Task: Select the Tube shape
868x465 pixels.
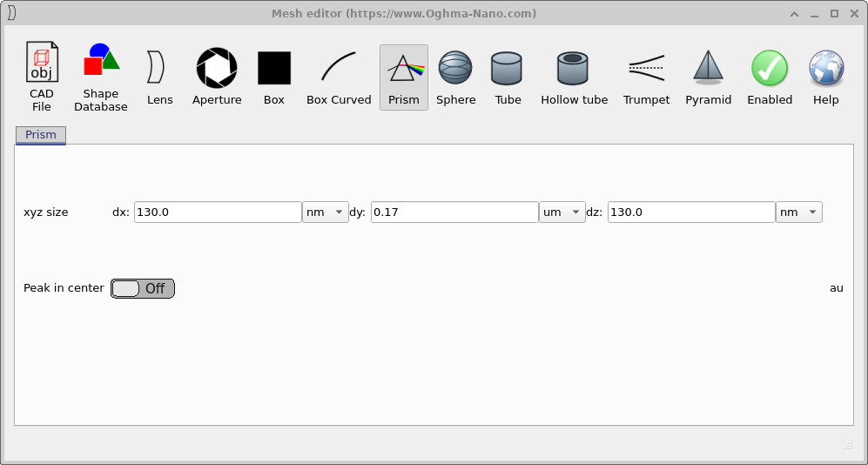Action: 508,77
